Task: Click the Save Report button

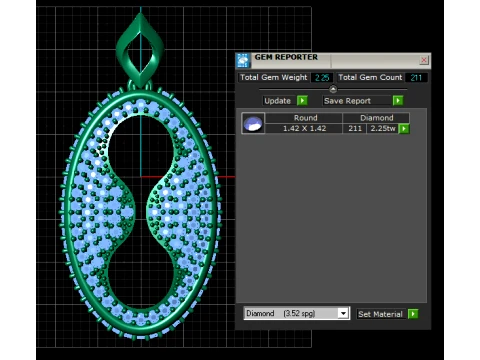Action: [358, 101]
